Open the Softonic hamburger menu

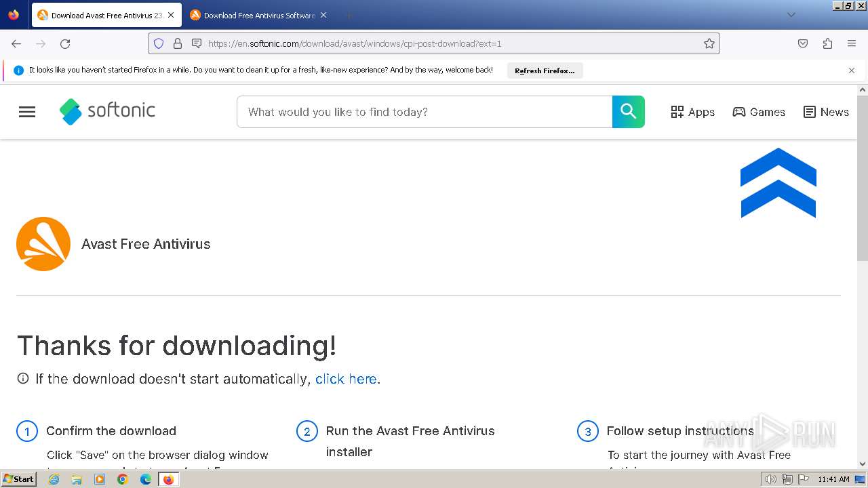pos(27,112)
